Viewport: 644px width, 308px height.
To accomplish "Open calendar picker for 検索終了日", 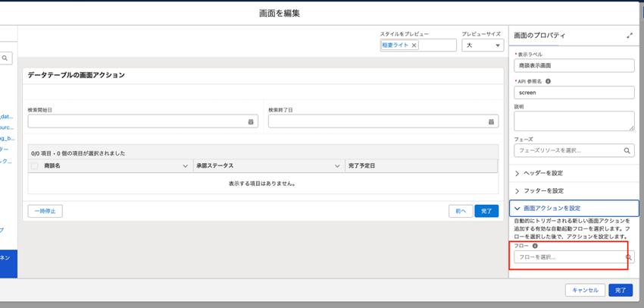I will [492, 121].
